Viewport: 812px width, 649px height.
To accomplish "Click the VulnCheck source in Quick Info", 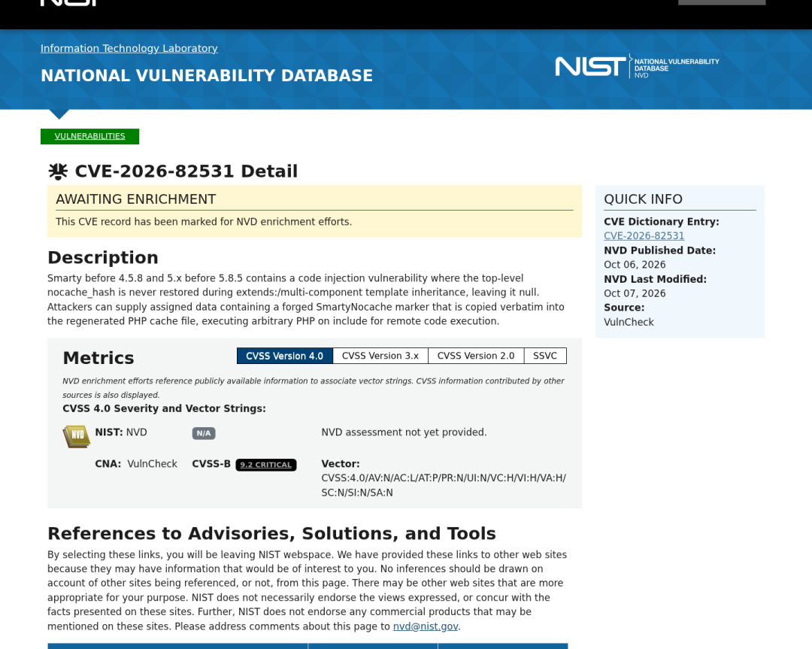I will (629, 322).
